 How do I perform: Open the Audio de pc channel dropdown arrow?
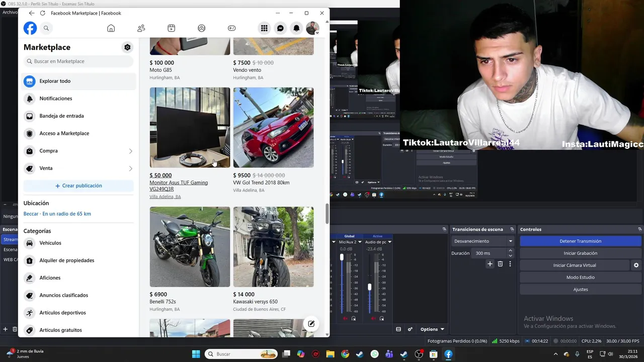click(389, 242)
